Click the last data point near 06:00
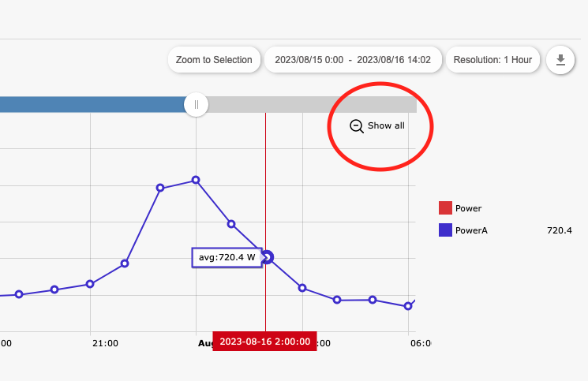This screenshot has width=588, height=381. [408, 305]
